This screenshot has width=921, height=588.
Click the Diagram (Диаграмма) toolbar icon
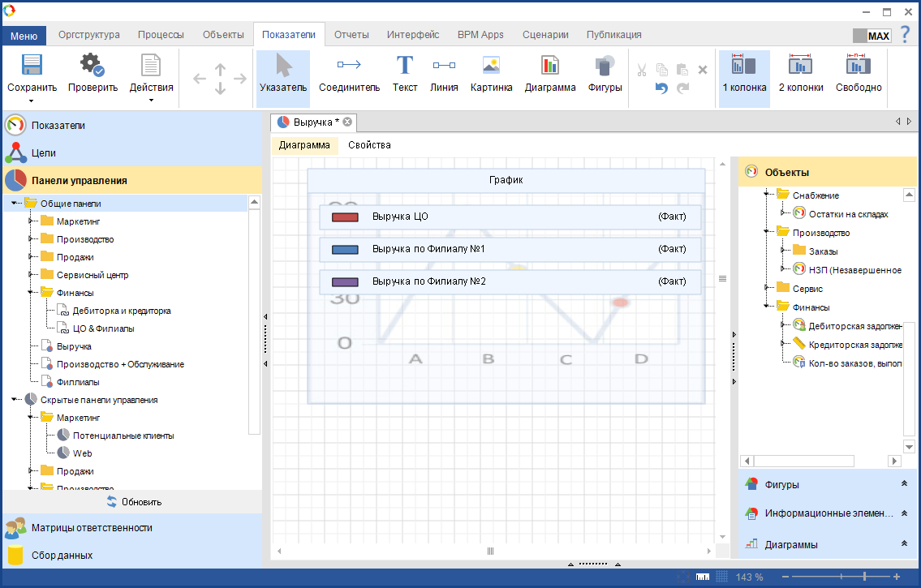tap(549, 67)
